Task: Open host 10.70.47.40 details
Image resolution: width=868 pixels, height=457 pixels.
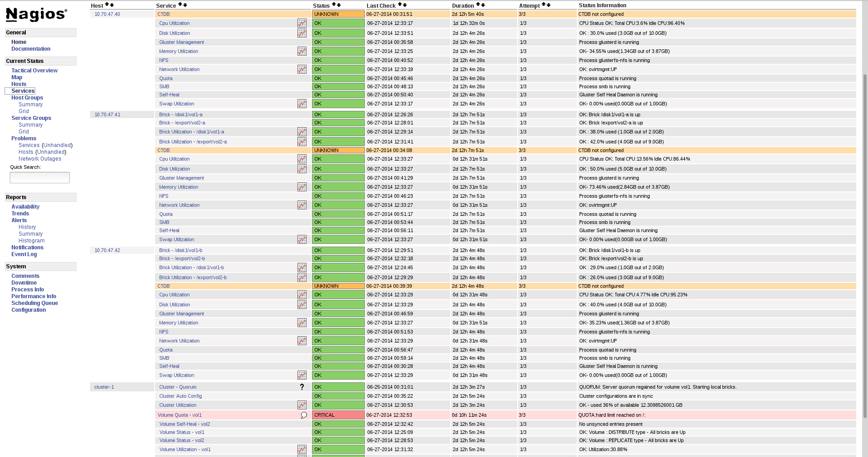Action: click(107, 14)
